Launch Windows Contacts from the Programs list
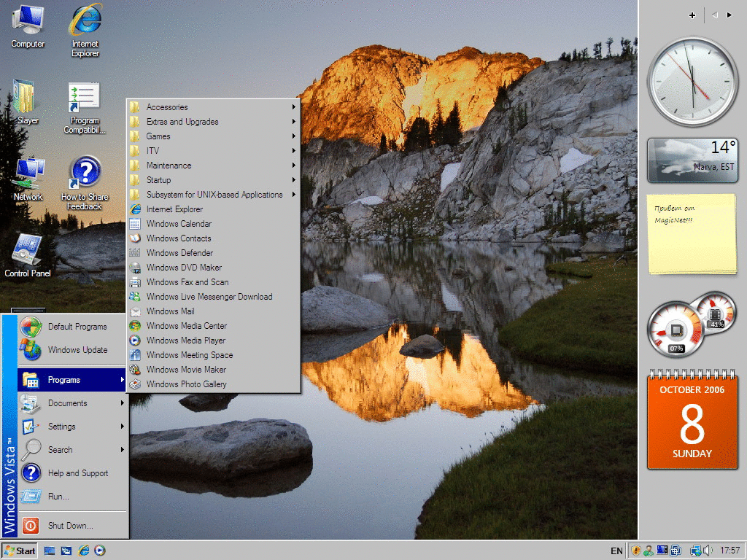 214,238
